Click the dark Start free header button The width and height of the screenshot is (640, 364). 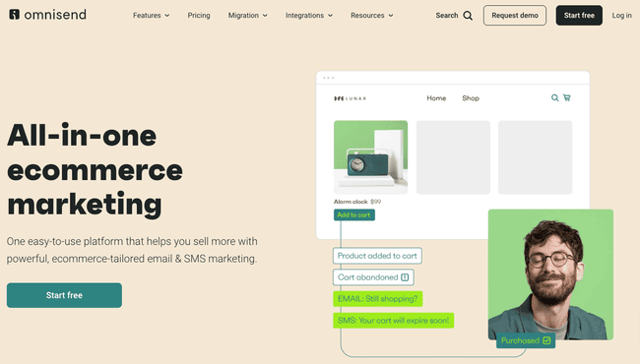tap(579, 16)
